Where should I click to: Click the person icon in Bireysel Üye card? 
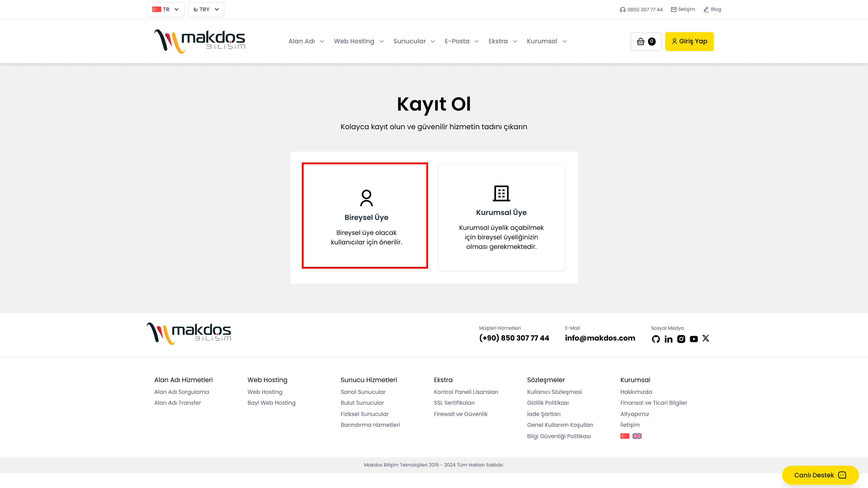pos(366,198)
